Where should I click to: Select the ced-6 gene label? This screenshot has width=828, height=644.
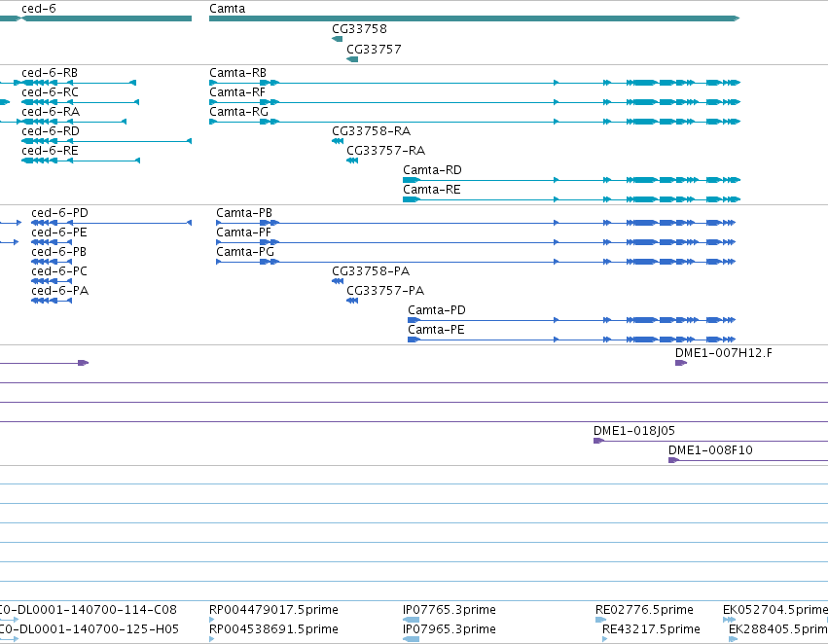pos(39,9)
